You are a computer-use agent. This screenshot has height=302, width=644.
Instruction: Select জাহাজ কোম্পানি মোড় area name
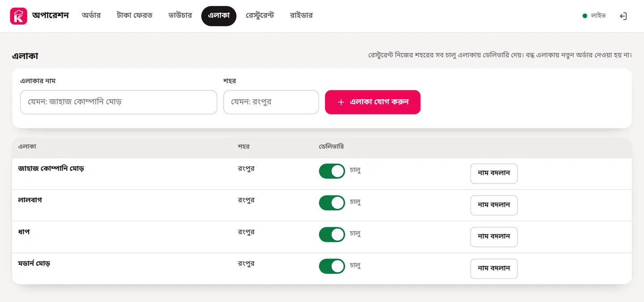click(x=51, y=169)
